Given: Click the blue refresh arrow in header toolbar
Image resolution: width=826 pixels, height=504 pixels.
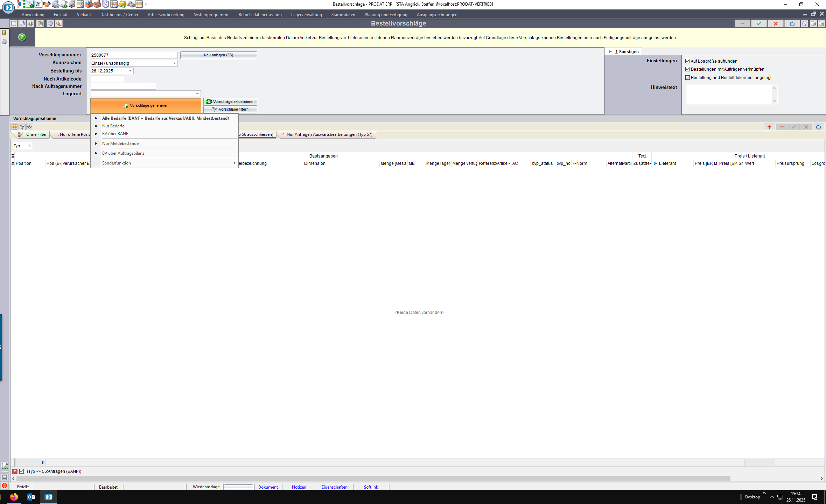Looking at the screenshot, I should point(792,23).
